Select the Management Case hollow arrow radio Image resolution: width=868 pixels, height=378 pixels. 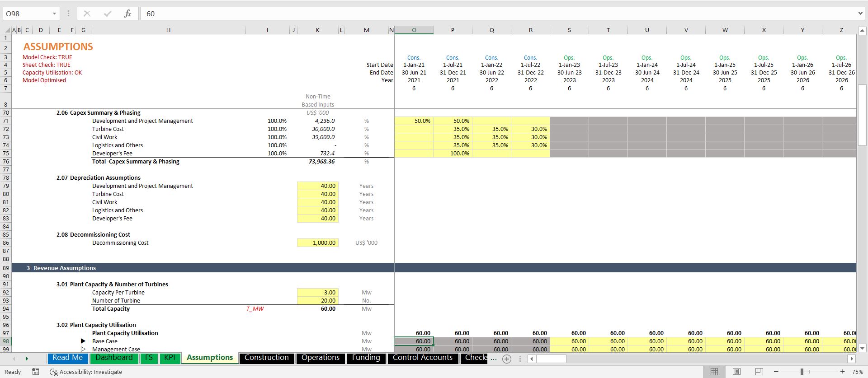pos(83,349)
